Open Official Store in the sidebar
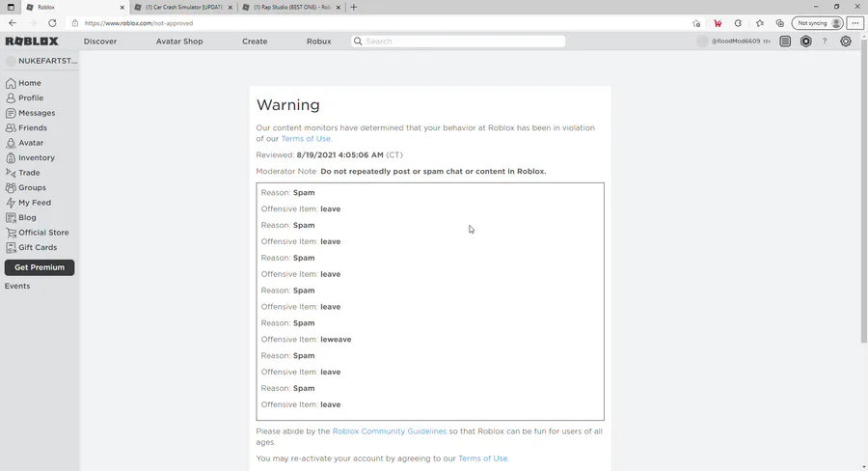Screen dimensions: 868x471 [x=37, y=233]
